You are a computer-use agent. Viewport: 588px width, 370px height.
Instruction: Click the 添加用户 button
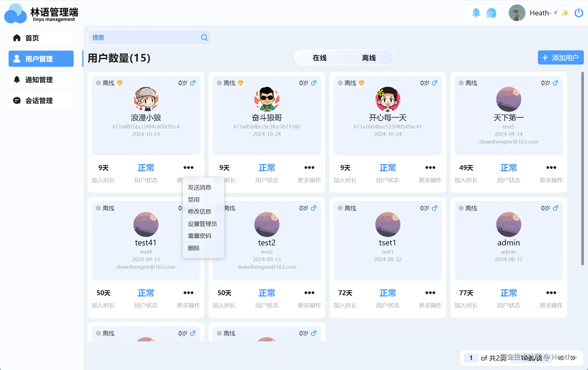coord(560,58)
